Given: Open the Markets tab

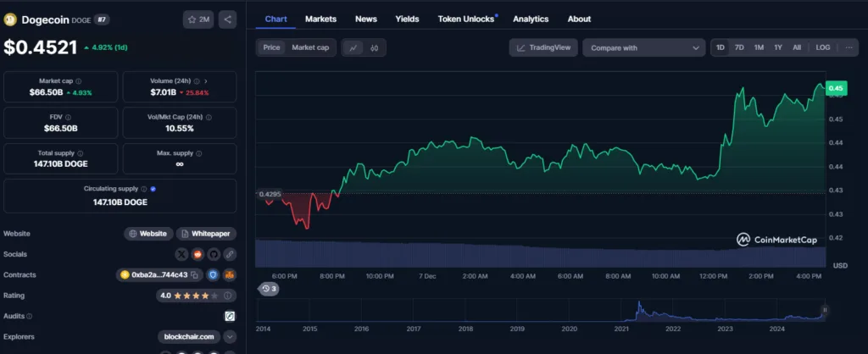Looking at the screenshot, I should click(x=320, y=19).
